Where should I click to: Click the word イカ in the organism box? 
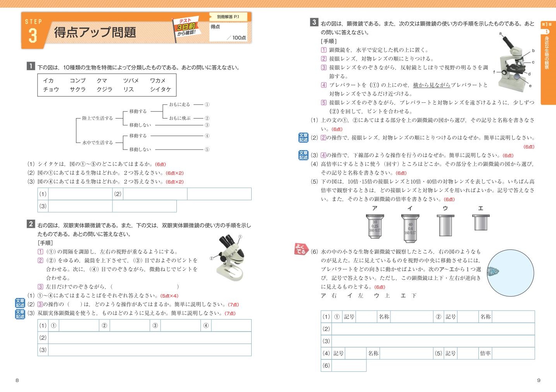coord(48,81)
